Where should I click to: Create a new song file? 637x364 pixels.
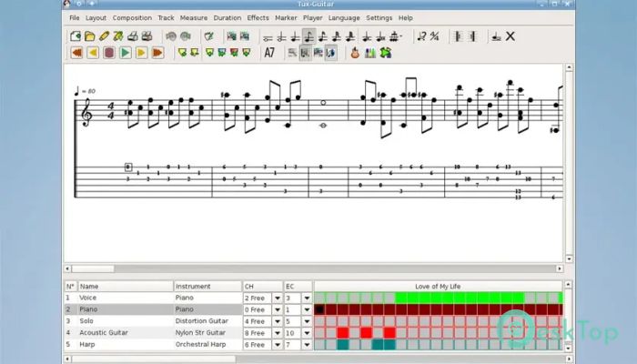click(76, 36)
